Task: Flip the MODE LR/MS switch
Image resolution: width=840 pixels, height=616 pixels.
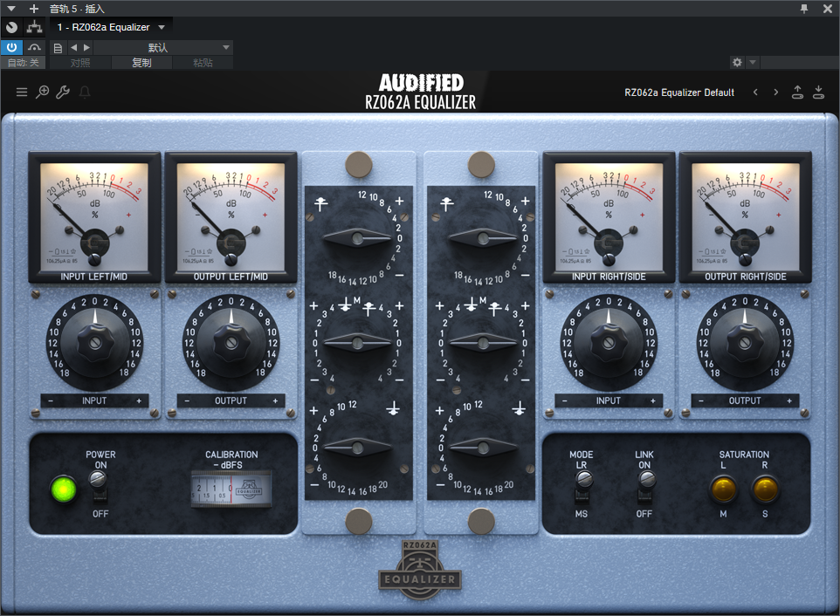Action: click(583, 485)
